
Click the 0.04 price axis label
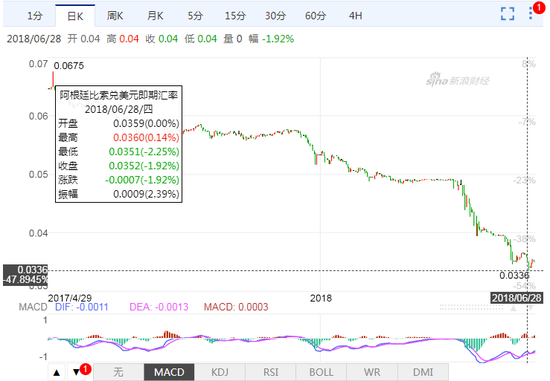point(38,233)
